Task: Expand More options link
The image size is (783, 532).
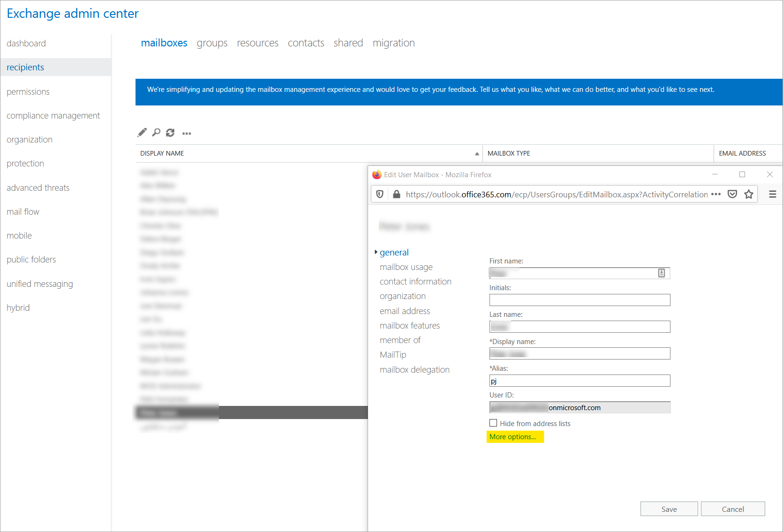Action: click(x=512, y=437)
